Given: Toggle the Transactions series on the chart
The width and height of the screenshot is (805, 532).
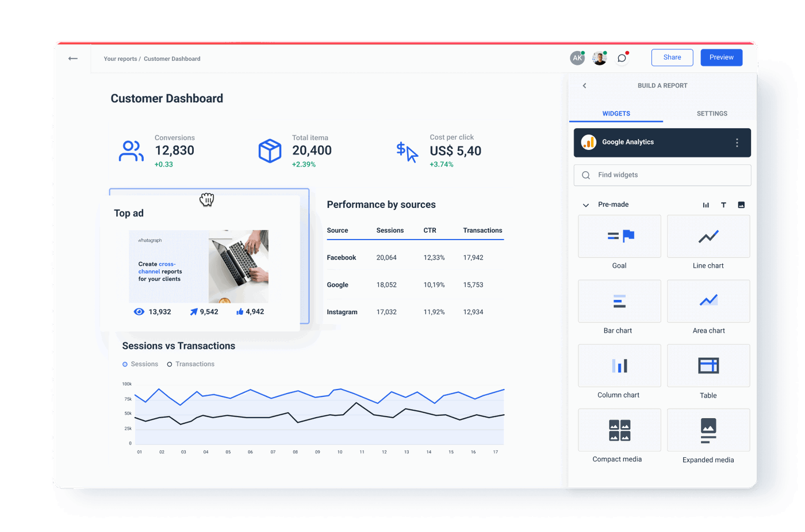Looking at the screenshot, I should click(190, 364).
